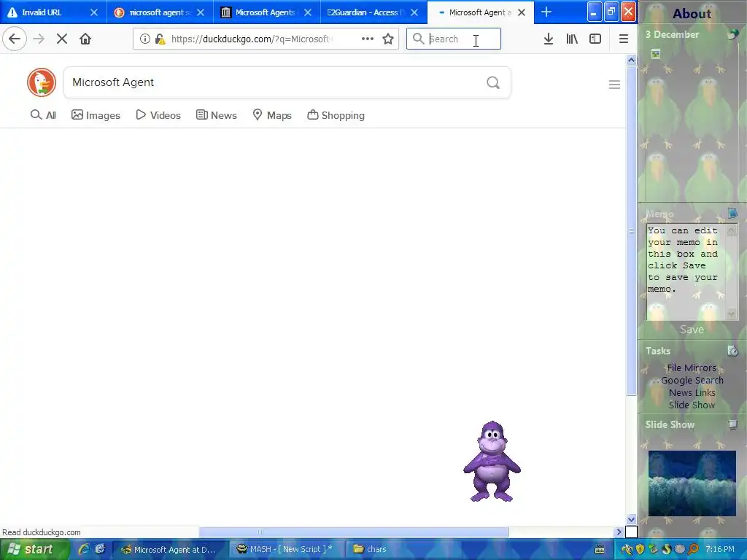Click the globe icon beside 3 December
Image resolution: width=747 pixels, height=560 pixels.
734,34
